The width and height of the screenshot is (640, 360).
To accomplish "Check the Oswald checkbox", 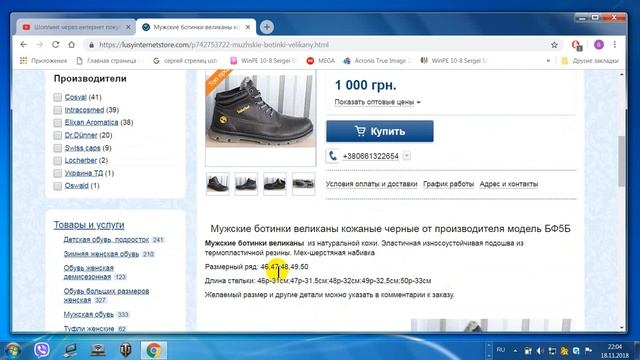I will (x=58, y=186).
